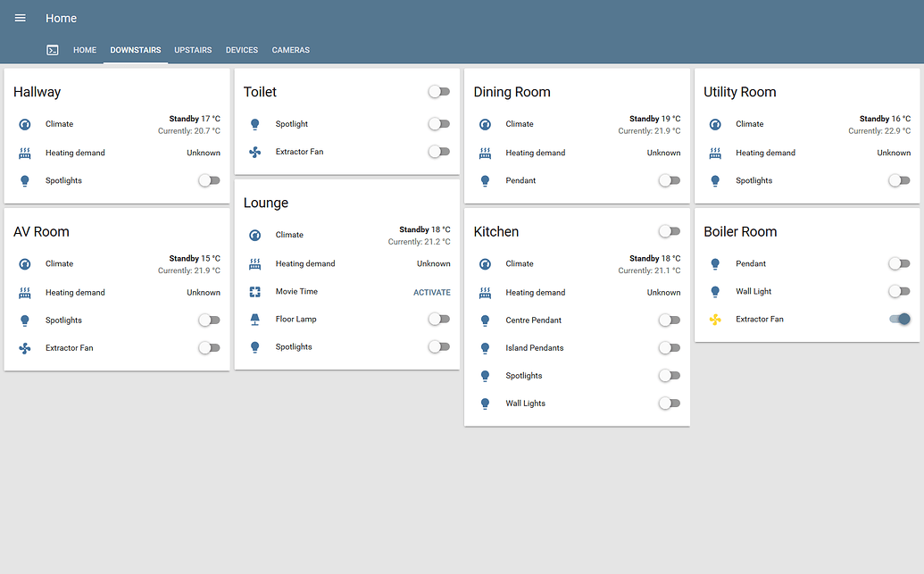The width and height of the screenshot is (924, 574).
Task: Click the Heating demand icon in Utility Room
Action: [714, 152]
